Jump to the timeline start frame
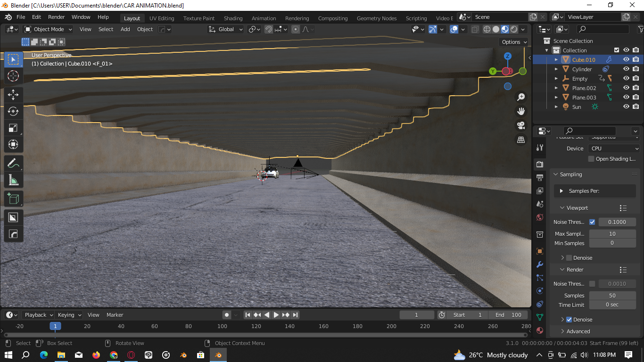The height and width of the screenshot is (362, 644). click(248, 315)
